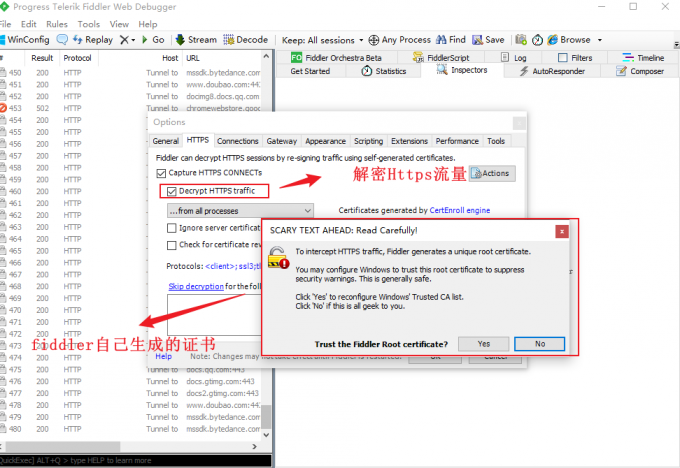Open the Help link in Options dialog
The width and height of the screenshot is (680, 468).
click(163, 356)
